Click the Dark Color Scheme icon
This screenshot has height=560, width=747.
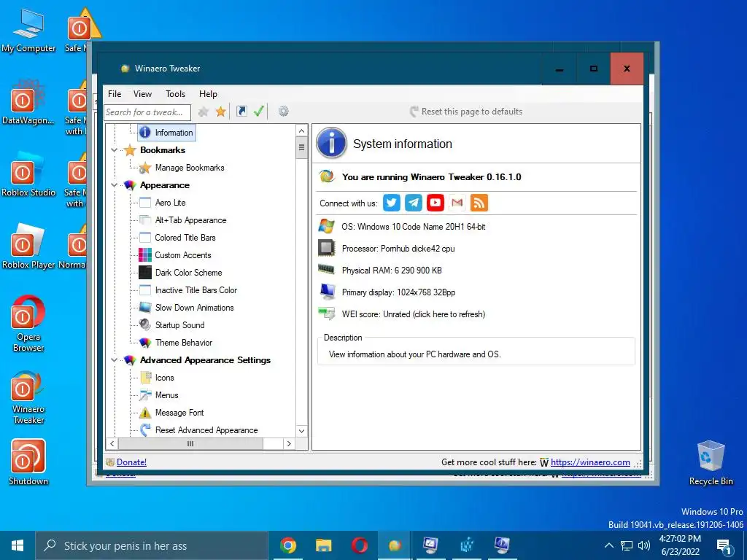[x=145, y=273]
